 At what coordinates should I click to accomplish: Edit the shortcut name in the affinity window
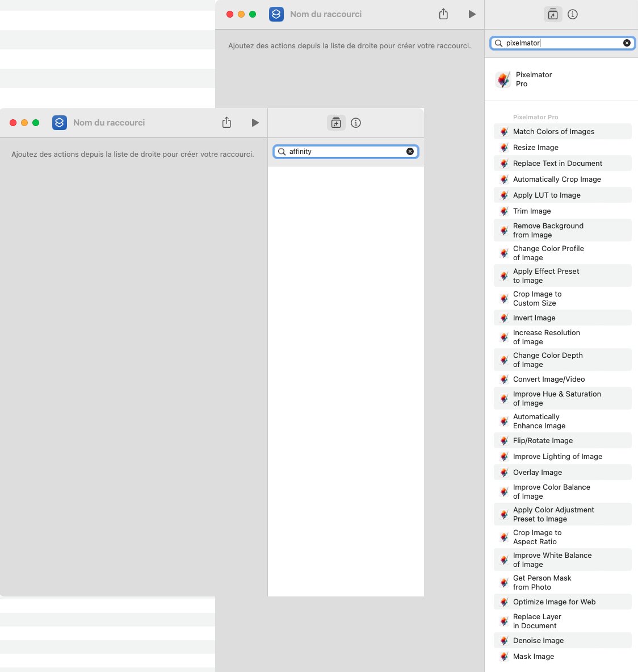(x=109, y=123)
